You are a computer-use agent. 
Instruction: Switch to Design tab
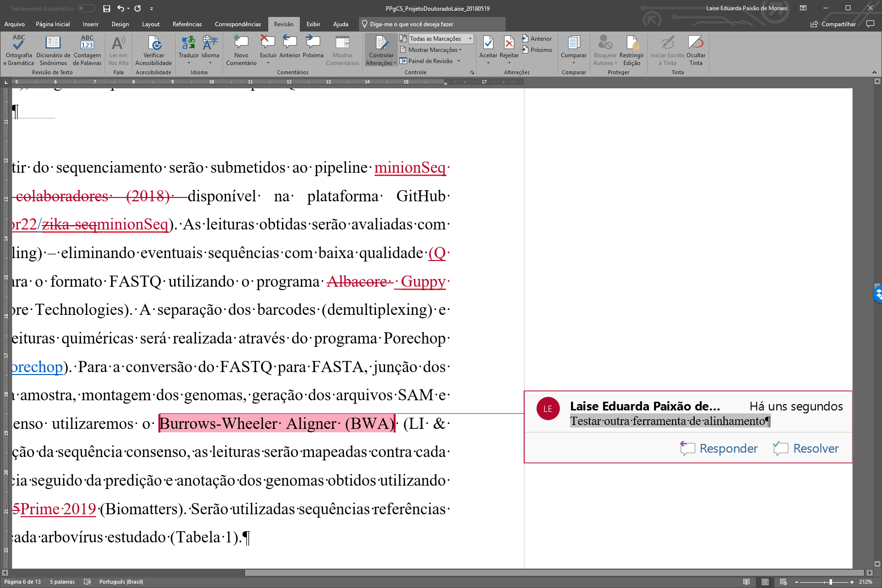coord(120,24)
